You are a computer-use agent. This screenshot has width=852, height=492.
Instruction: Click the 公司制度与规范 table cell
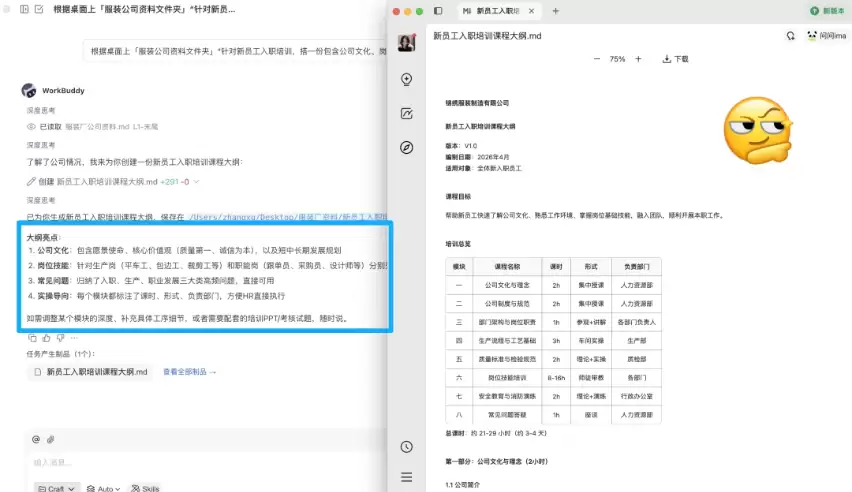507,303
